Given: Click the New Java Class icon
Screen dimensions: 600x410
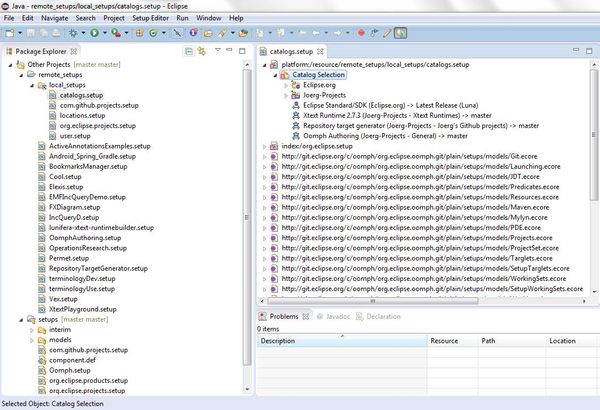Looking at the screenshot, I should pos(153,33).
